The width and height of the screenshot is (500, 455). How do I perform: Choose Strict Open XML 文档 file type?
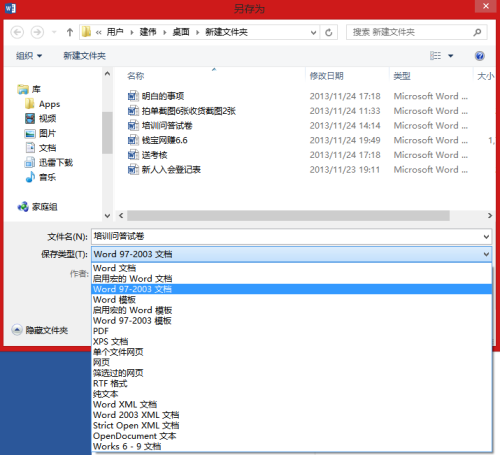(x=292, y=426)
